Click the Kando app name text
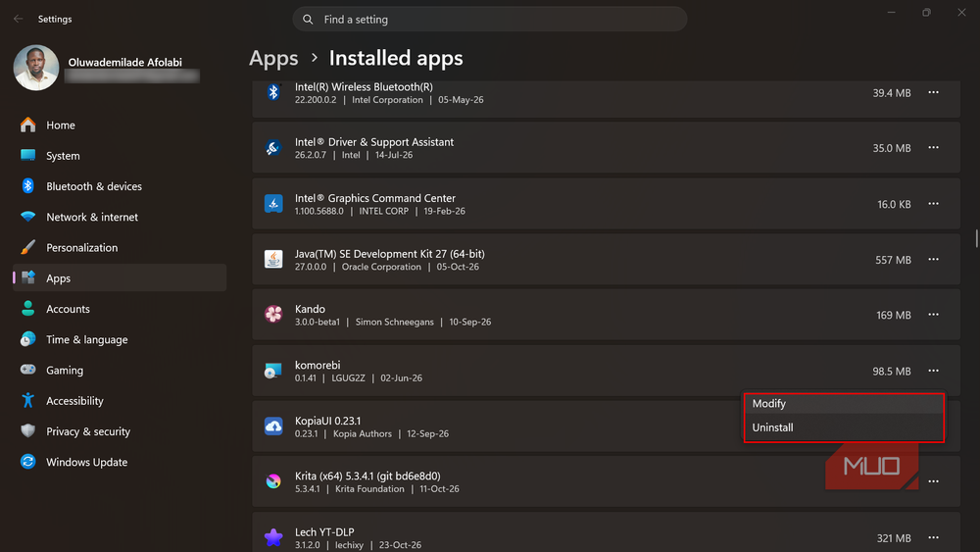980x552 pixels. click(x=310, y=309)
